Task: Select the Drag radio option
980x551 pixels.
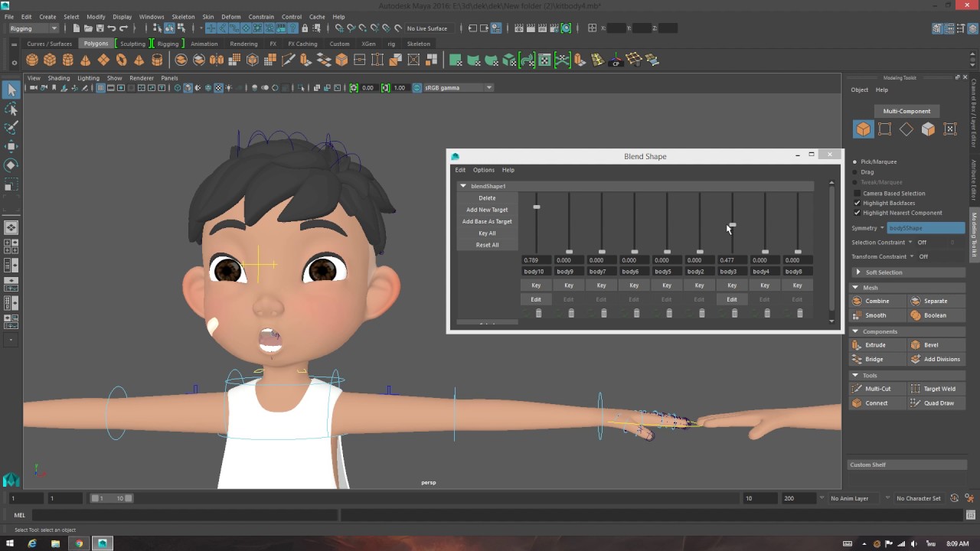Action: click(x=855, y=172)
